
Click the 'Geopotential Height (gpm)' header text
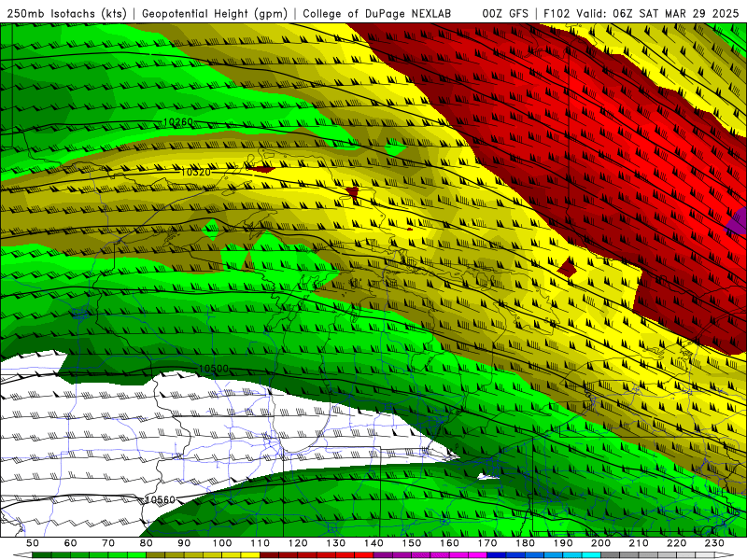click(215, 14)
